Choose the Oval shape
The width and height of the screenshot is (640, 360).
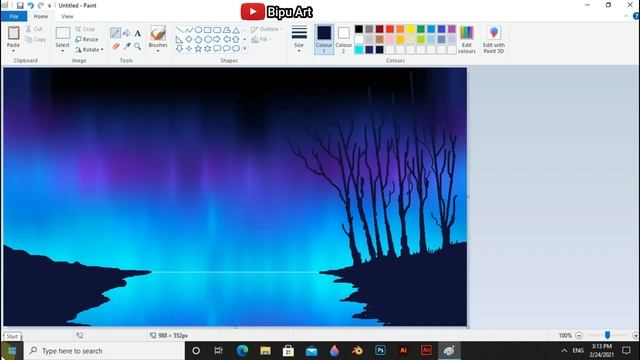coord(198,30)
